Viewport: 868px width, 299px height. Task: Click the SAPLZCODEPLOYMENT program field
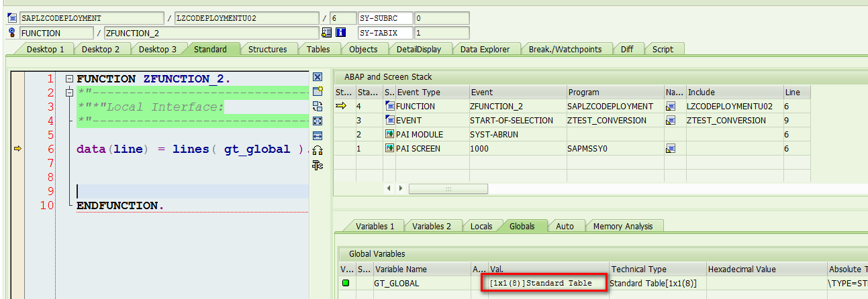[x=91, y=18]
